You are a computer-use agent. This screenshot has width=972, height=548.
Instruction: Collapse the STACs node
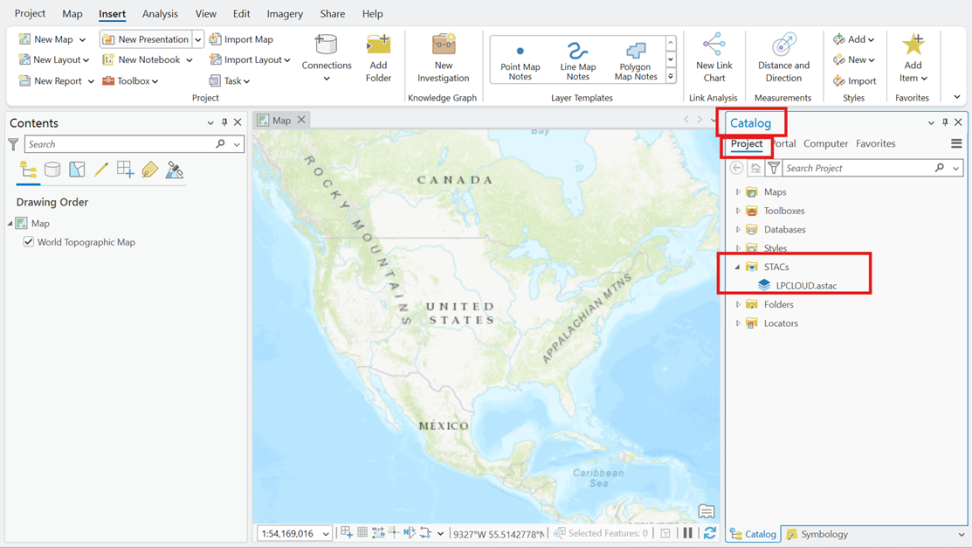coord(738,267)
